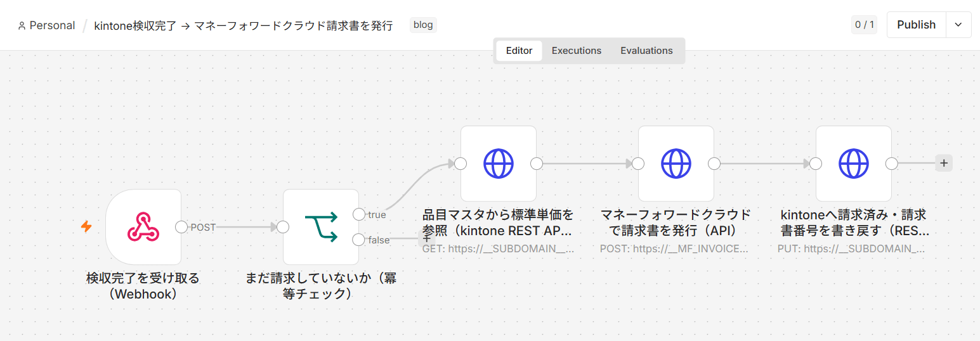This screenshot has width=980, height=341.
Task: Open the kintone write-back globe node
Action: [x=854, y=164]
